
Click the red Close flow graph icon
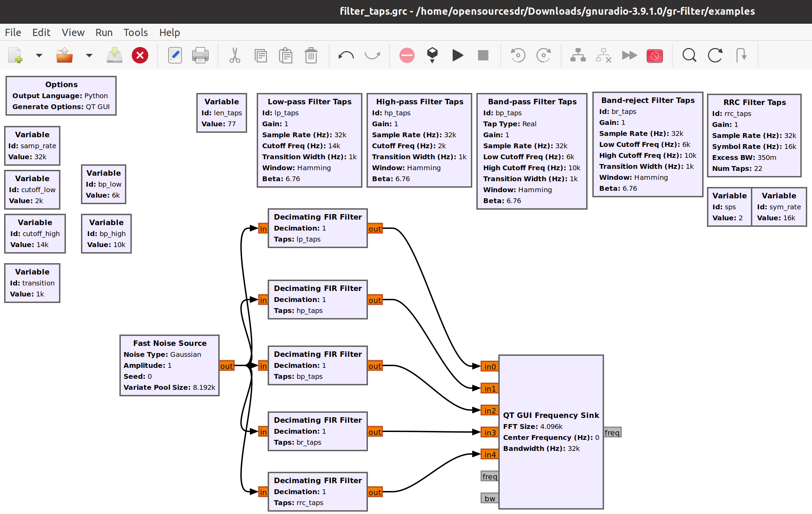140,55
